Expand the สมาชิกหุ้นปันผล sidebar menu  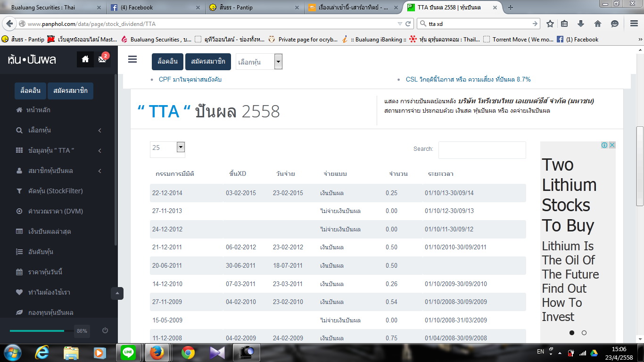coord(59,171)
